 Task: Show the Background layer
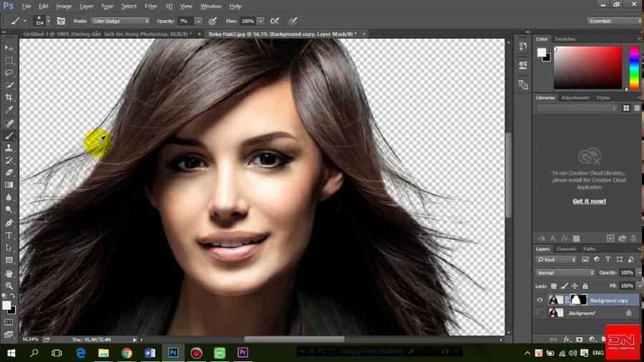[540, 313]
